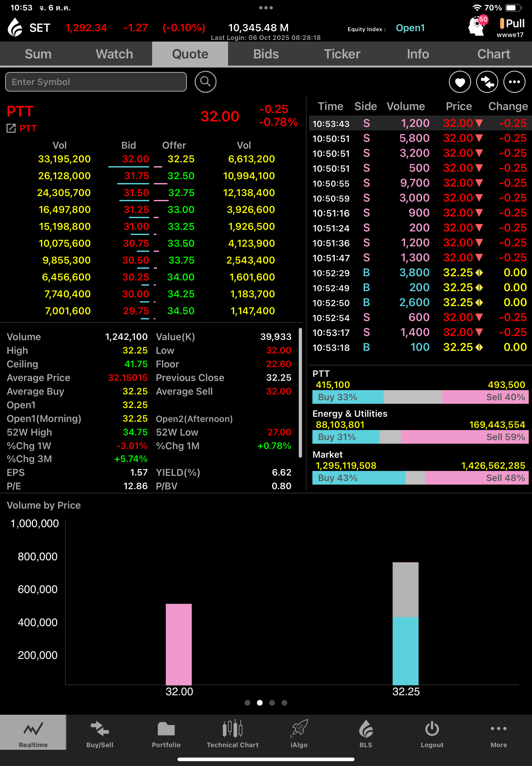
Task: Tap the multitasking dots at top center
Action: [x=266, y=8]
